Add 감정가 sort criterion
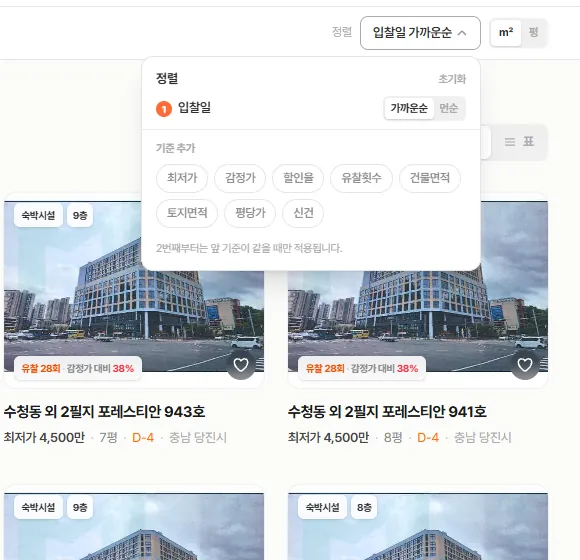This screenshot has height=560, width=580. pyautogui.click(x=240, y=178)
